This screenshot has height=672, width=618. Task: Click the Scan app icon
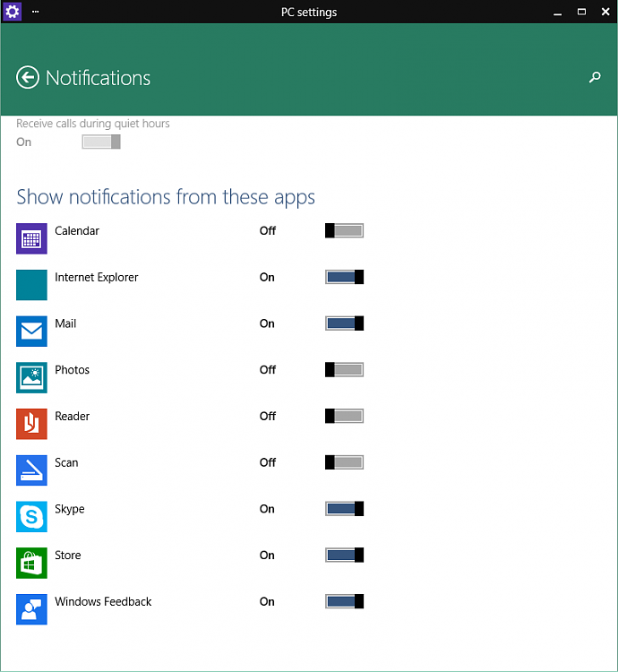[x=31, y=470]
